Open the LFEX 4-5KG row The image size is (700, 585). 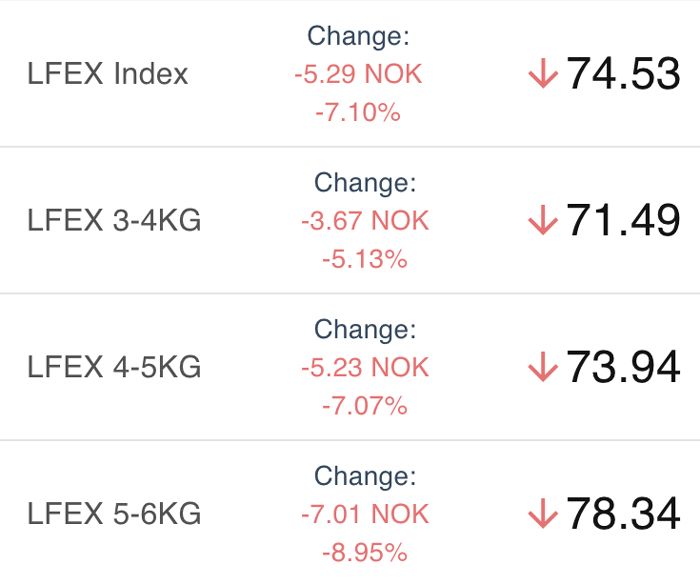(350, 367)
